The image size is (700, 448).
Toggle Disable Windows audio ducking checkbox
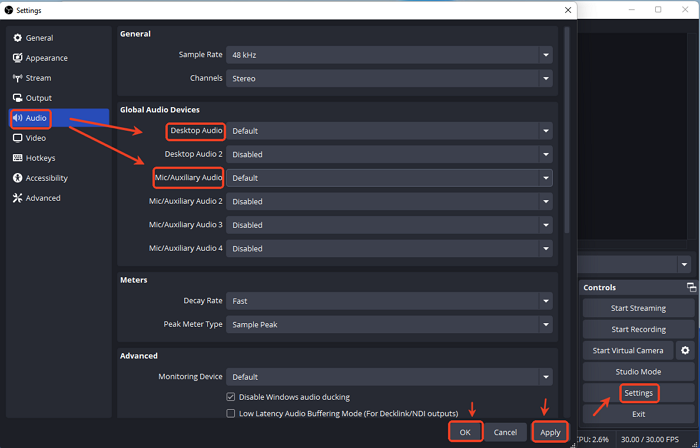231,397
